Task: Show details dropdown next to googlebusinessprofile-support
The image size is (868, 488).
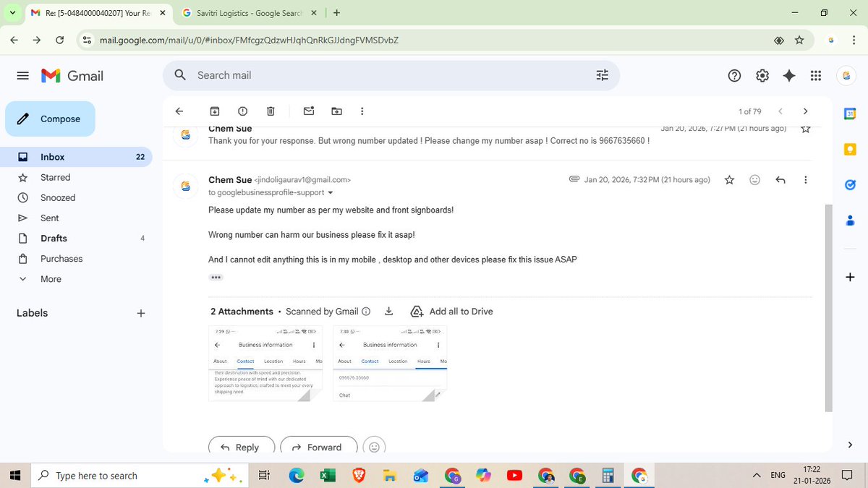Action: 331,193
